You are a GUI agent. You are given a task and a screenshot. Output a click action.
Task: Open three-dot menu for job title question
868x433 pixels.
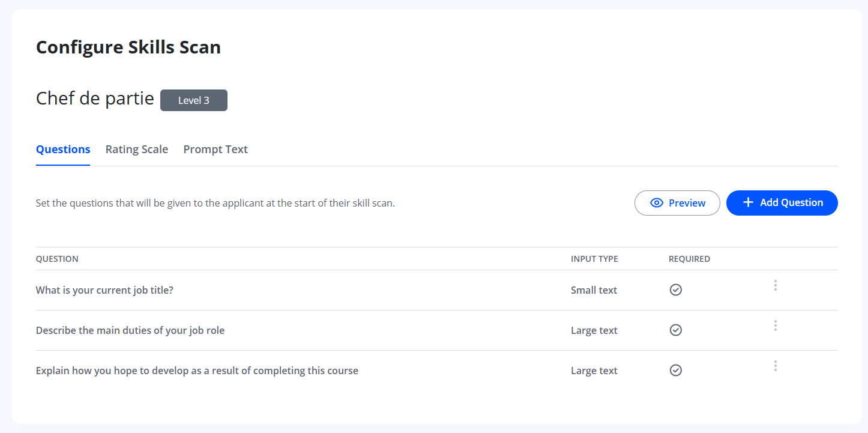coord(775,285)
